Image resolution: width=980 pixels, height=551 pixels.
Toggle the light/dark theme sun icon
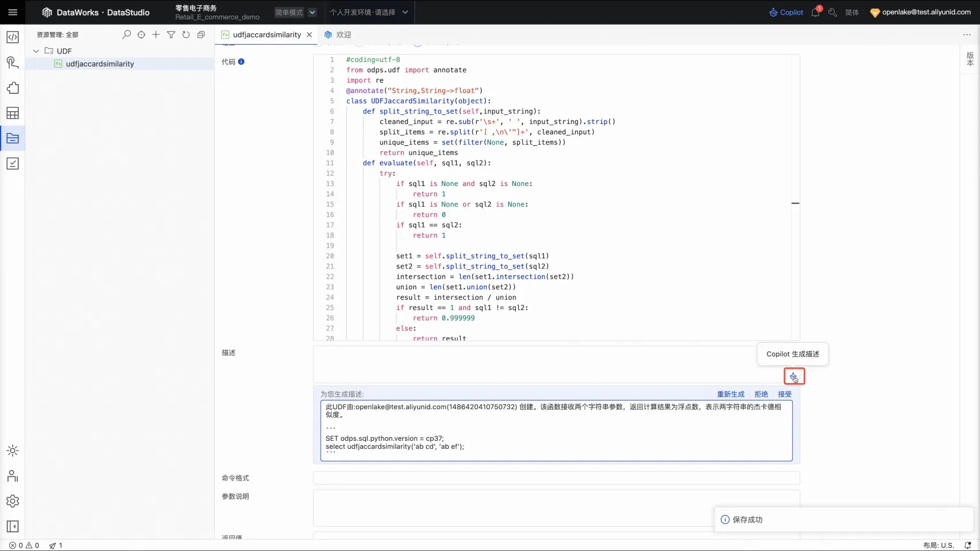(x=13, y=451)
